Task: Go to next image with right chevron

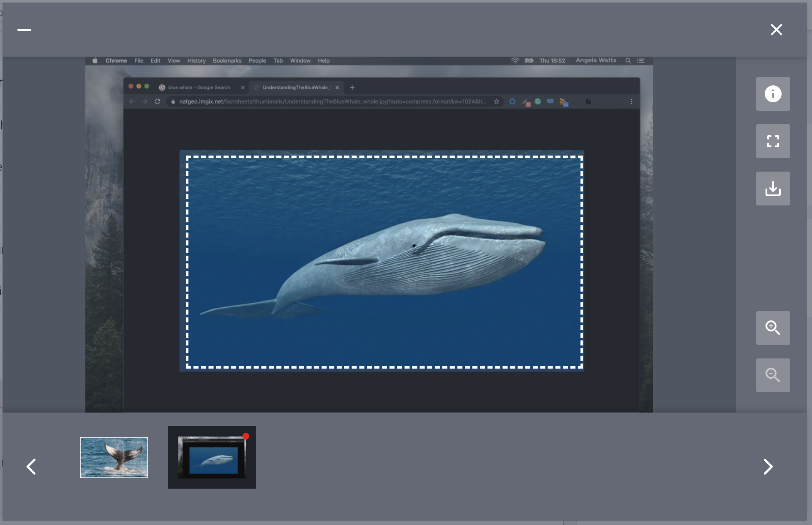Action: pos(768,467)
